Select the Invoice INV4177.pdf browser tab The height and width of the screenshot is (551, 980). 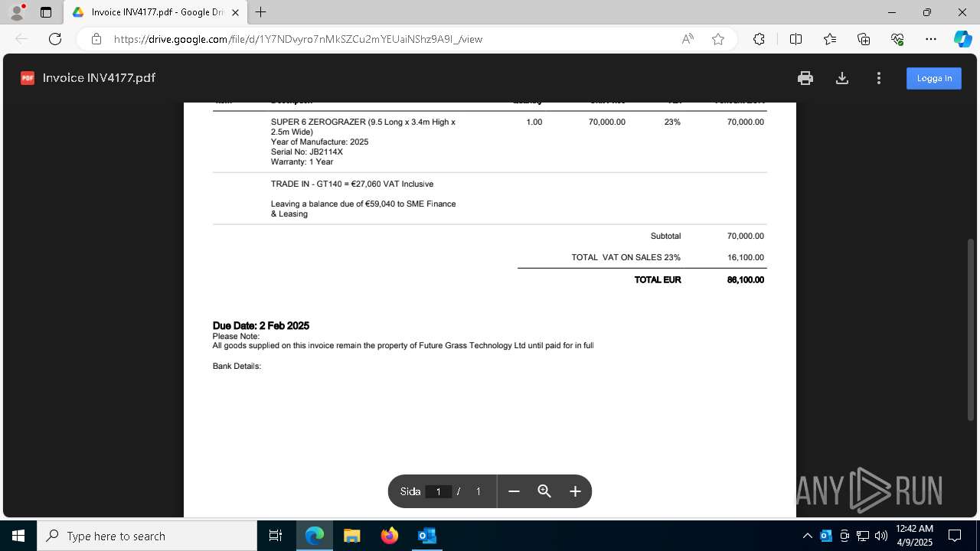coord(156,12)
